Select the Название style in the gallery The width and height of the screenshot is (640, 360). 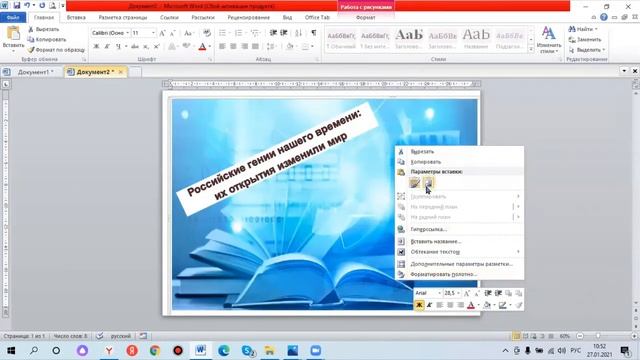[476, 40]
